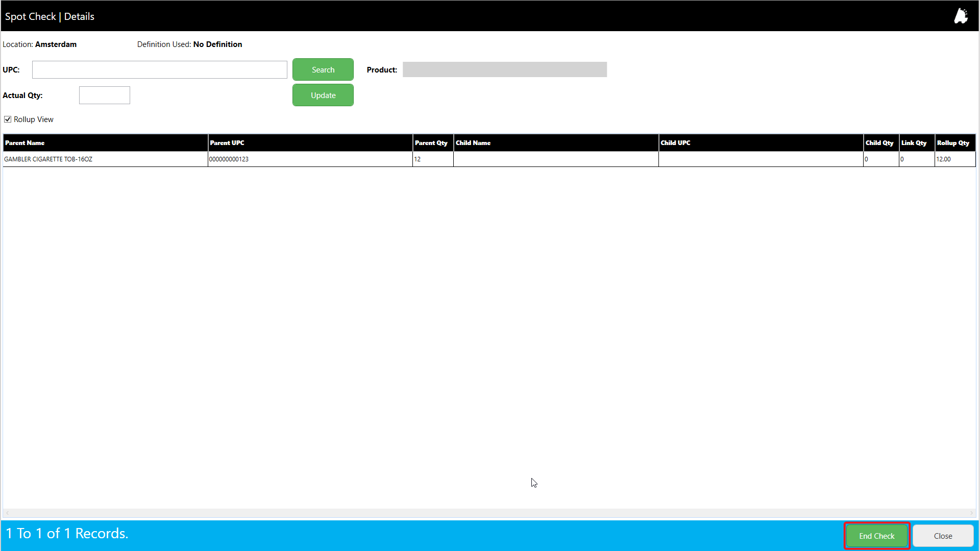Sort by Child Name column header
This screenshot has width=980, height=551.
pos(556,143)
